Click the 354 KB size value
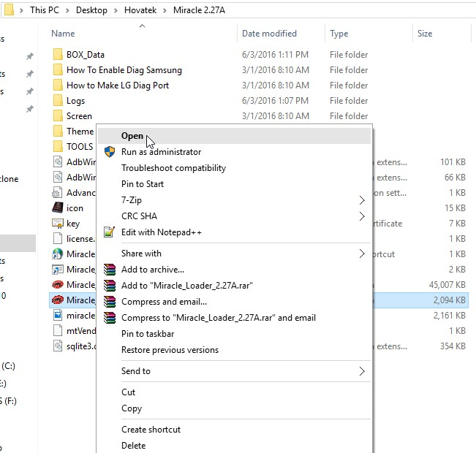The width and height of the screenshot is (476, 453). click(x=453, y=346)
